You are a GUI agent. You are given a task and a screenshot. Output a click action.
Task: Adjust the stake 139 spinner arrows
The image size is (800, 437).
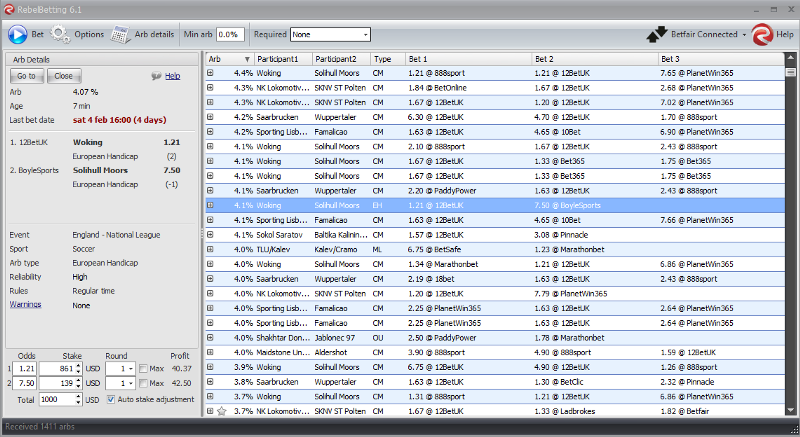(x=78, y=383)
